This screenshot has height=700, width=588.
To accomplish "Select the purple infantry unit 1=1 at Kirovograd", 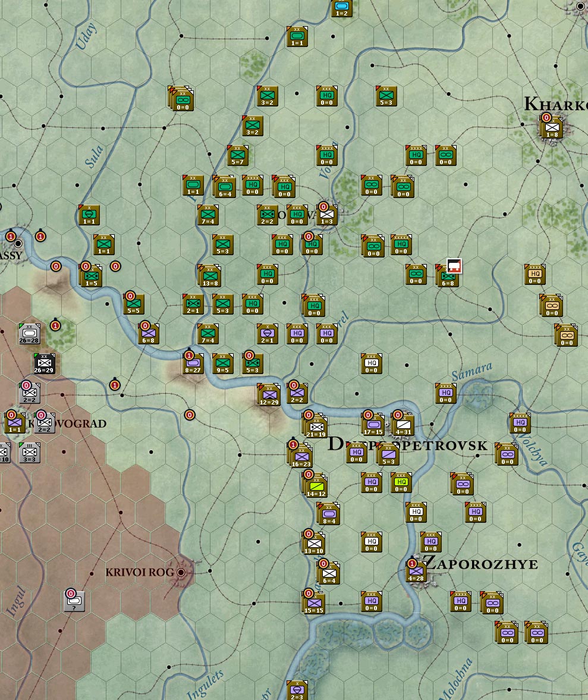I will click(x=15, y=423).
